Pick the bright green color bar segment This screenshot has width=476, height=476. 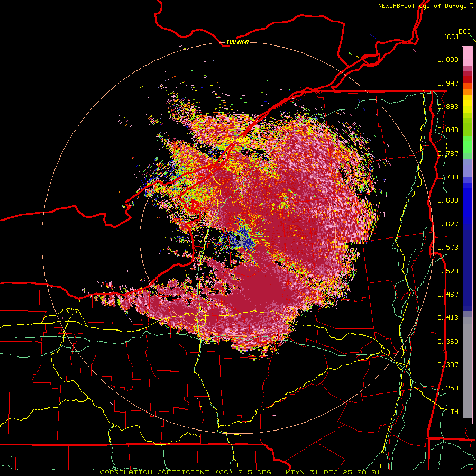467,144
